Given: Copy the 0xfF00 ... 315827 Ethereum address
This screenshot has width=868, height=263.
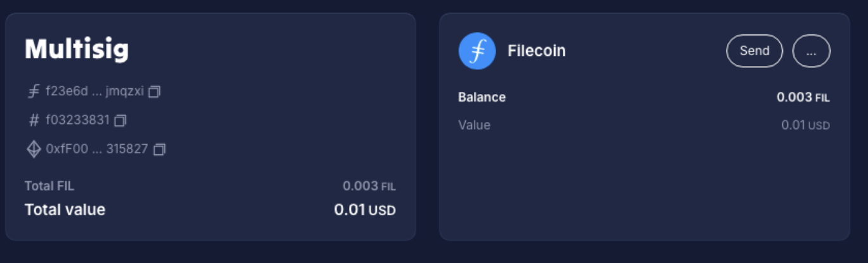Looking at the screenshot, I should click(159, 149).
